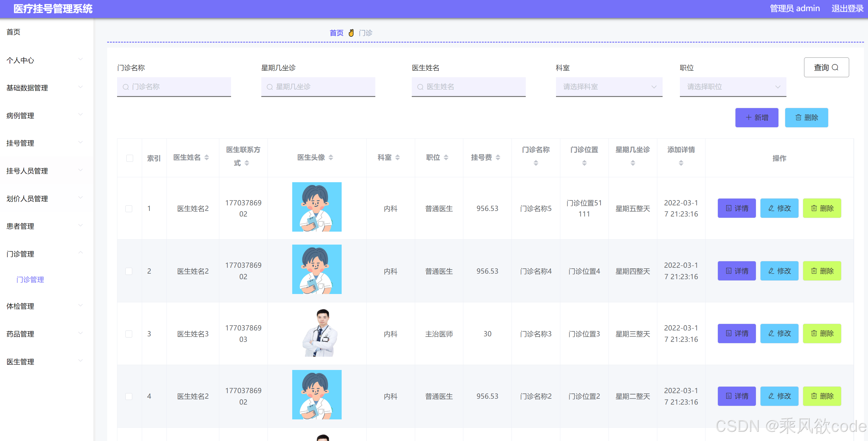Sort by 挂号费 column arrows
The width and height of the screenshot is (868, 441).
pyautogui.click(x=498, y=157)
